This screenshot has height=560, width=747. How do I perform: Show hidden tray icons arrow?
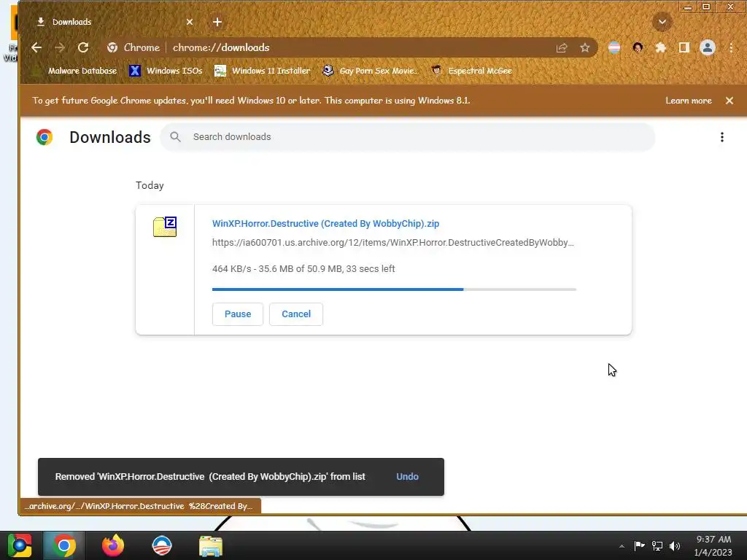point(622,546)
